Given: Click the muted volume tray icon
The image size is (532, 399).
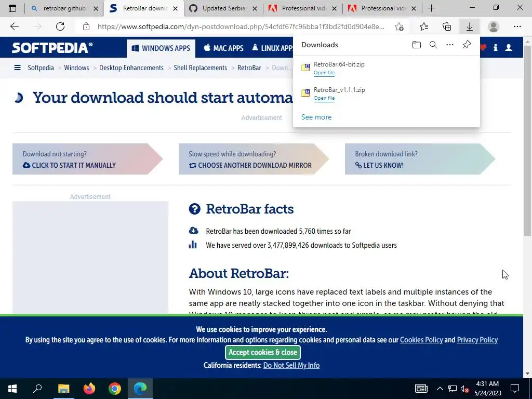Looking at the screenshot, I should pos(465,389).
